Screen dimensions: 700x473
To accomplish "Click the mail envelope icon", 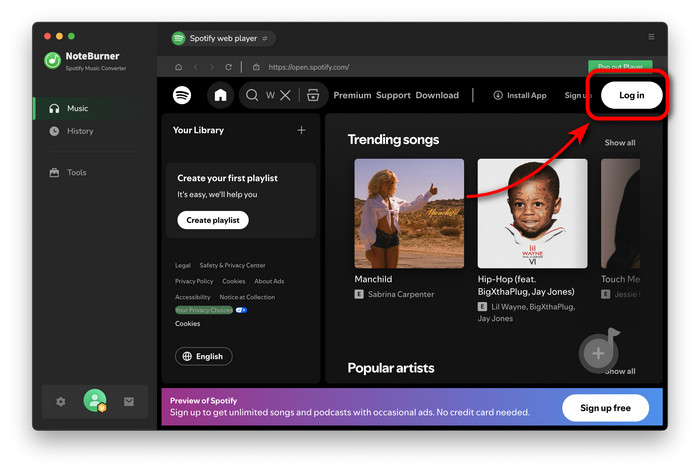I will [129, 402].
